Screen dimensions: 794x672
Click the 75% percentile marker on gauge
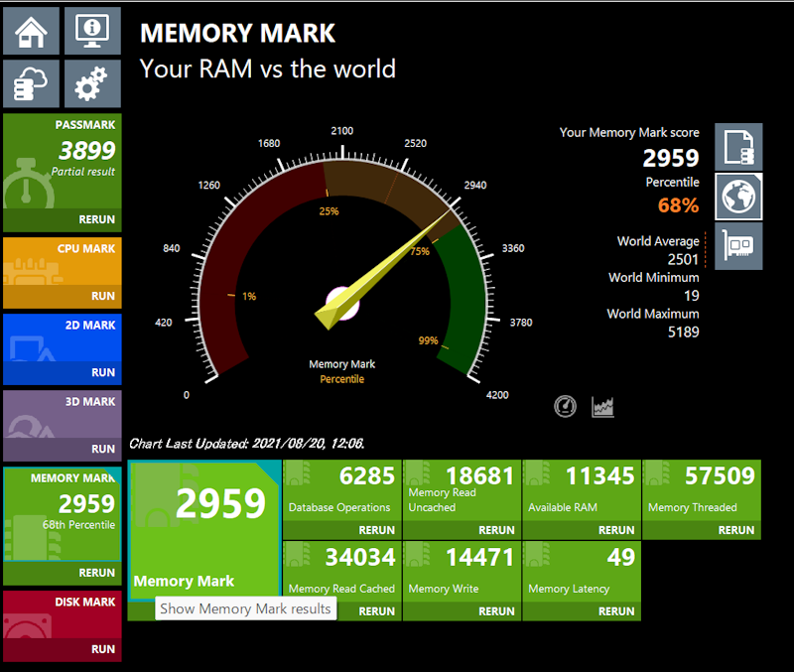click(420, 251)
